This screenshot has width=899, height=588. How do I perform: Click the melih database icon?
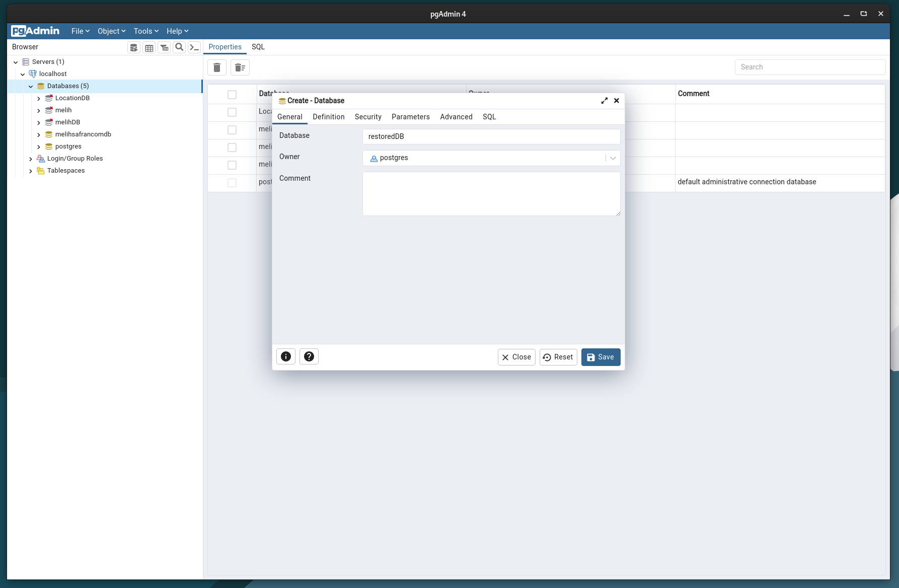tap(49, 110)
